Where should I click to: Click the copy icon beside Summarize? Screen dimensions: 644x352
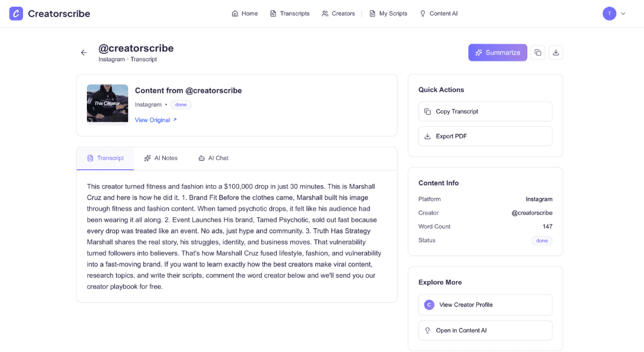pyautogui.click(x=538, y=53)
